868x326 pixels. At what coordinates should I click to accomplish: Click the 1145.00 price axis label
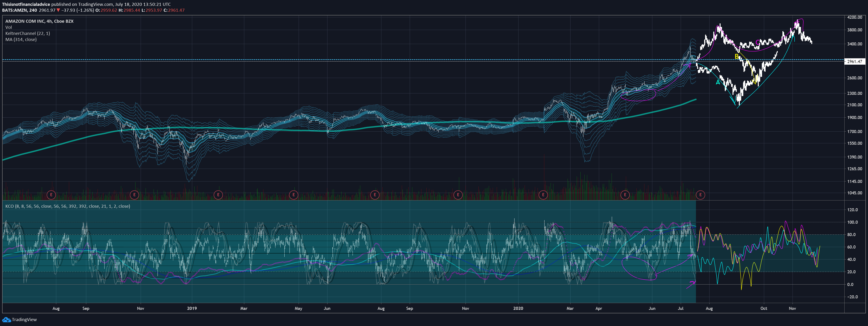coord(855,181)
